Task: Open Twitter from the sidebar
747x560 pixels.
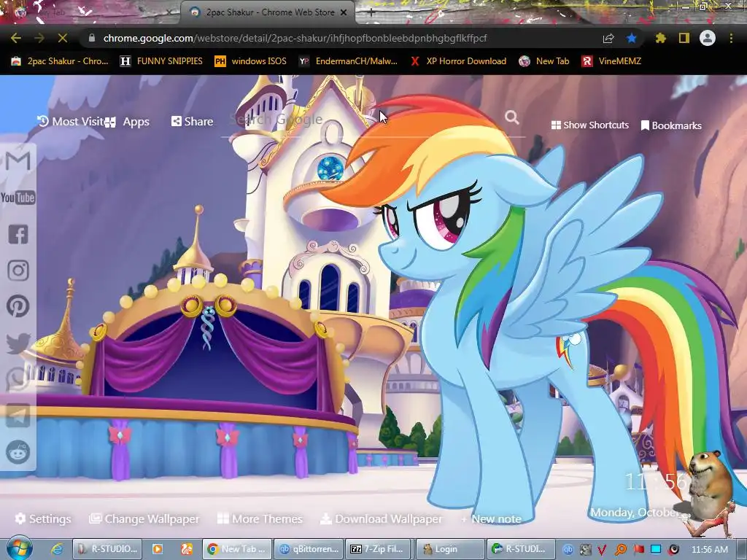Action: coord(18,343)
